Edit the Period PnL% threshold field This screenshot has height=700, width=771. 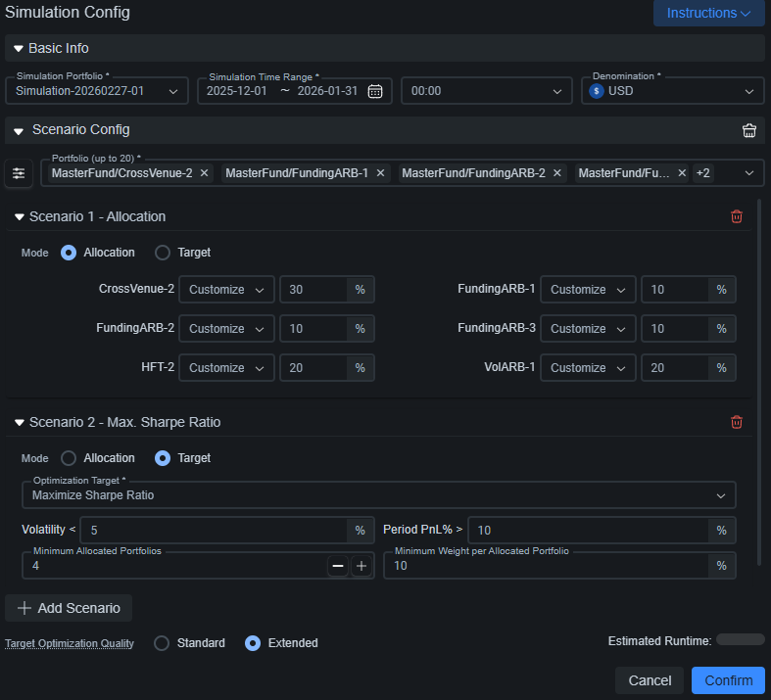pos(588,530)
